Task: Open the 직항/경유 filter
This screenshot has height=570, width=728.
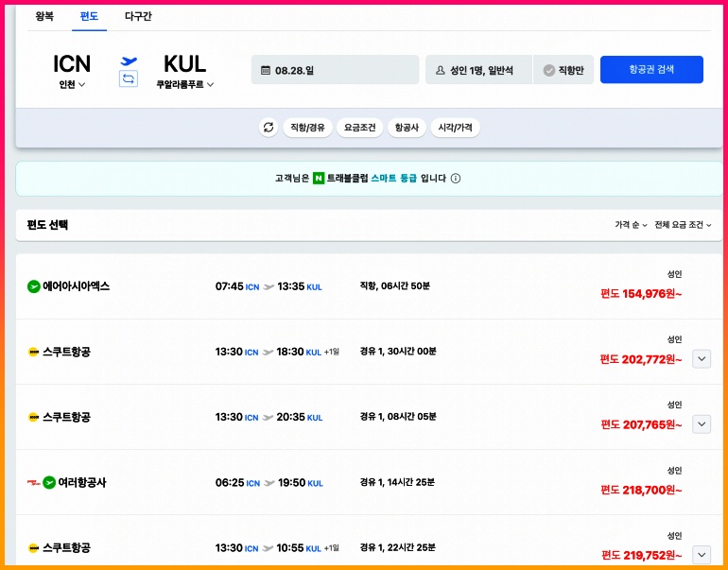Action: [307, 128]
